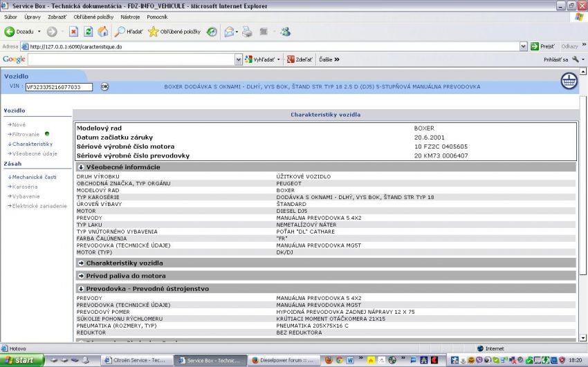588x367 pixels.
Task: Click the Zdieľať share button
Action: pyautogui.click(x=300, y=59)
